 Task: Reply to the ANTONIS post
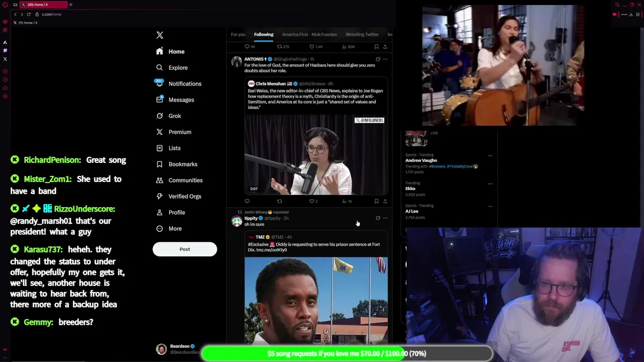[x=247, y=201]
